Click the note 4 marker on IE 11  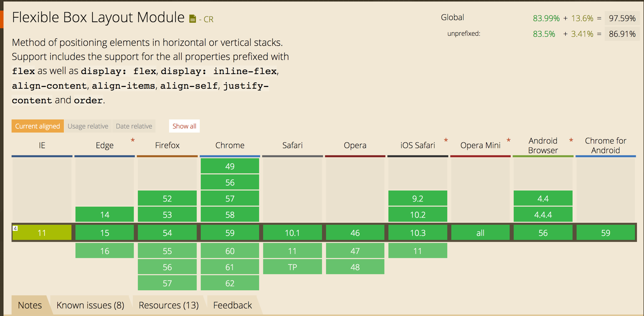coord(15,228)
